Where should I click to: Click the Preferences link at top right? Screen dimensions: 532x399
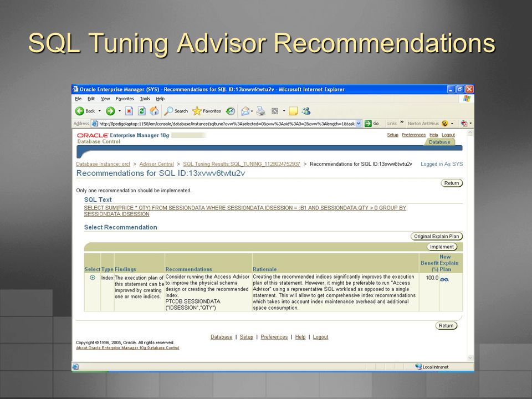[x=413, y=135]
